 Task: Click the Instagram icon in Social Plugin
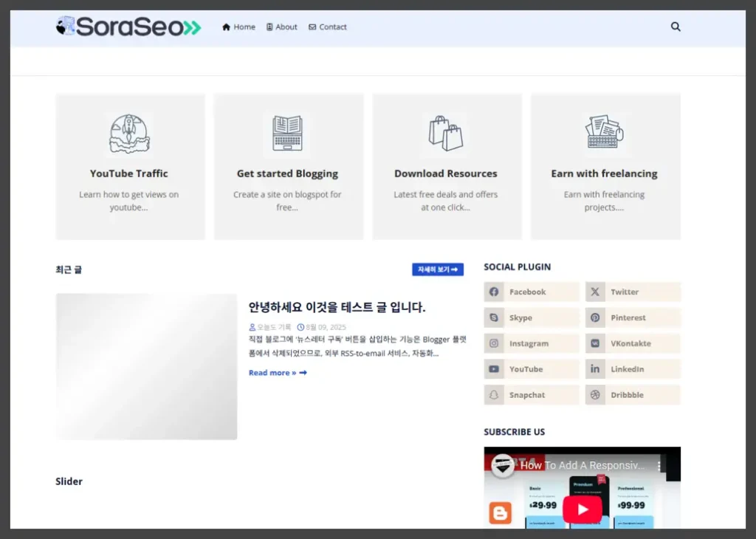[494, 343]
